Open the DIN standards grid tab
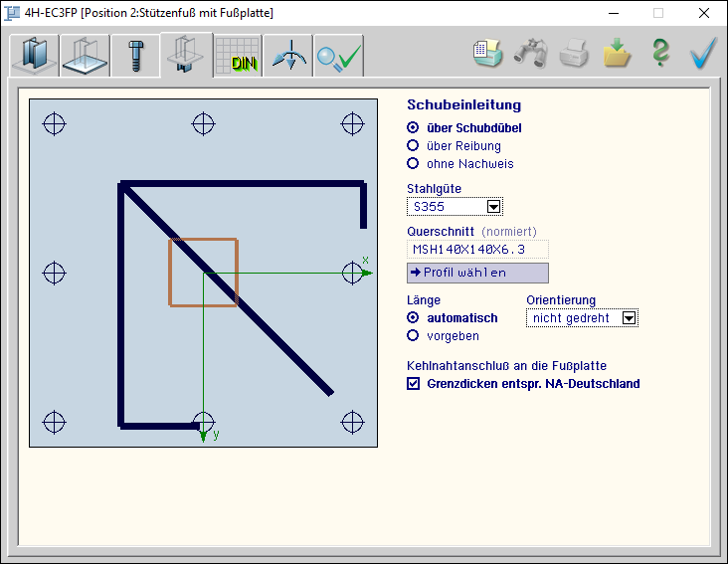This screenshot has height=564, width=728. (238, 57)
